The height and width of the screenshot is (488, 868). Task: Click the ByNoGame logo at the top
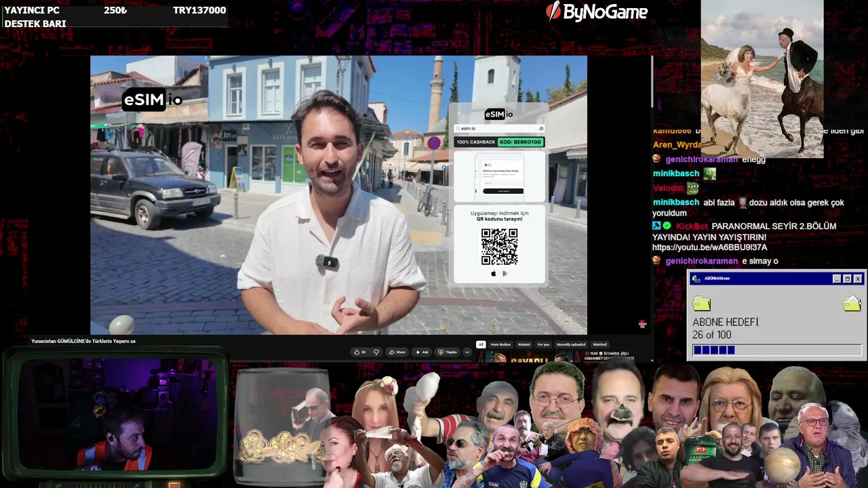597,12
